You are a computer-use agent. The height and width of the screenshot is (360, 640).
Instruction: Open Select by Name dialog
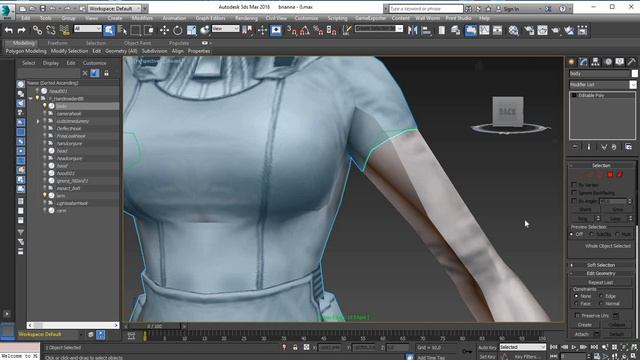coord(122,30)
